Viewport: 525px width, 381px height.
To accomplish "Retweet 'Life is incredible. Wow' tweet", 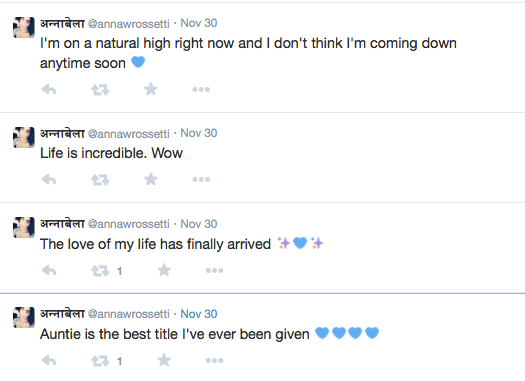I will point(100,180).
